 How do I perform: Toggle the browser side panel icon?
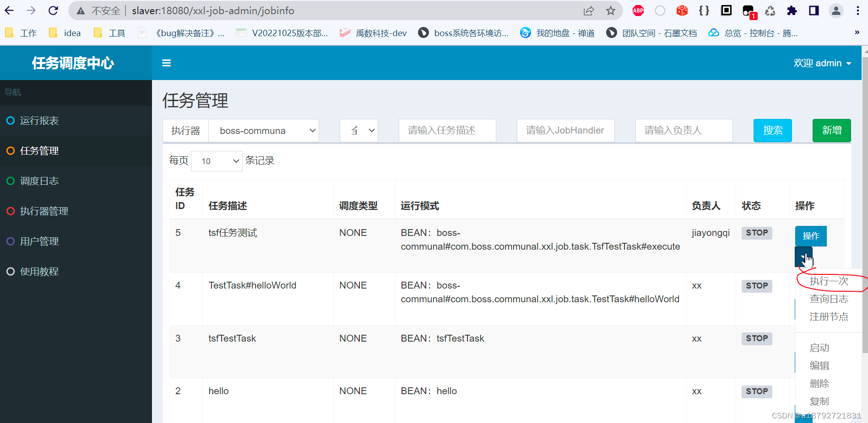coord(814,11)
